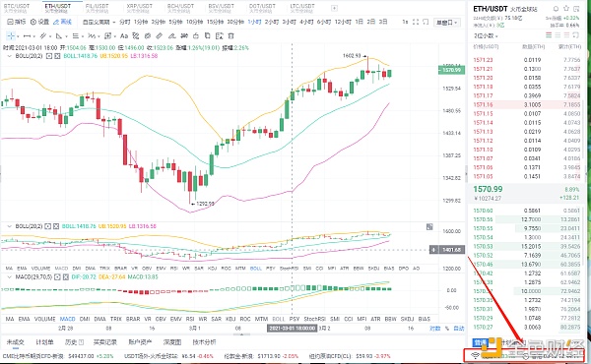Select the 4小时 timeframe
Viewport: 591px width, 364px height.
[306, 22]
